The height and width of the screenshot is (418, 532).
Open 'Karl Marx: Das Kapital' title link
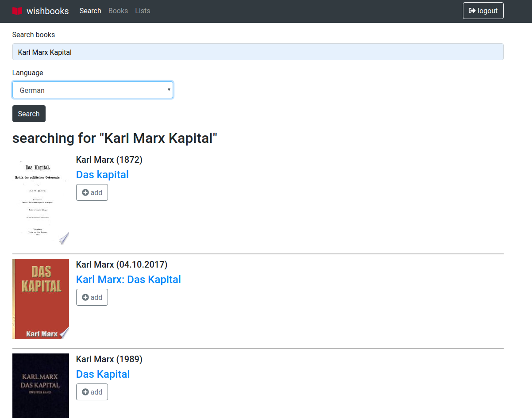128,280
